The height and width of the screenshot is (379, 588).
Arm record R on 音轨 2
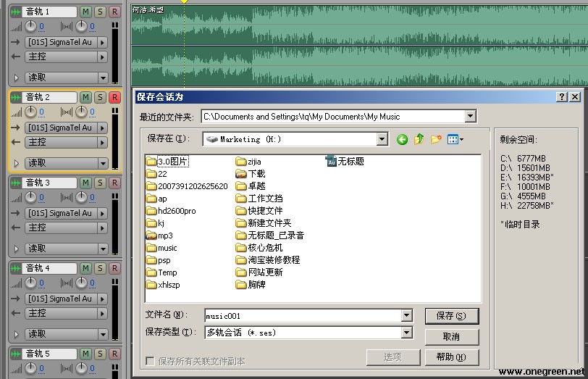tap(114, 97)
